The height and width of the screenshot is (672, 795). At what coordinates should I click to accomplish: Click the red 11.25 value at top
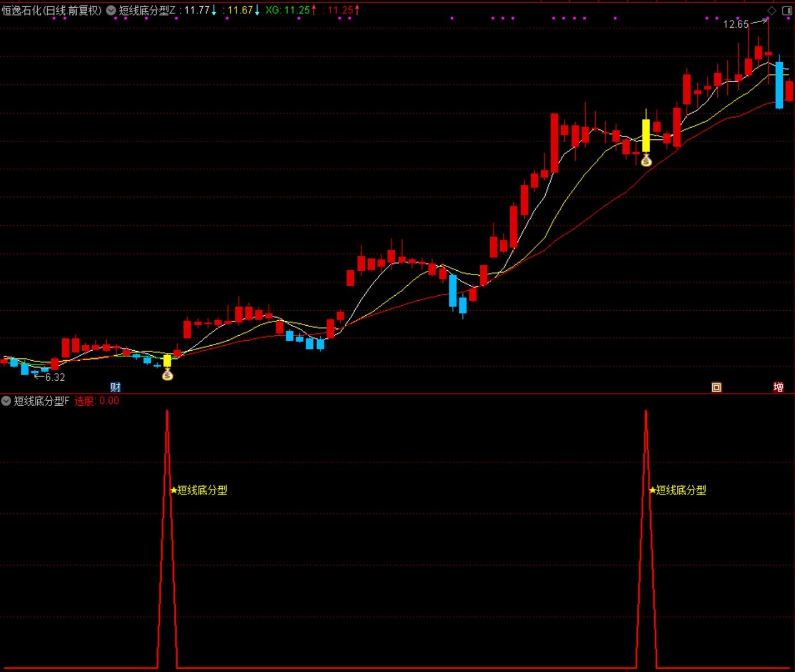point(340,10)
